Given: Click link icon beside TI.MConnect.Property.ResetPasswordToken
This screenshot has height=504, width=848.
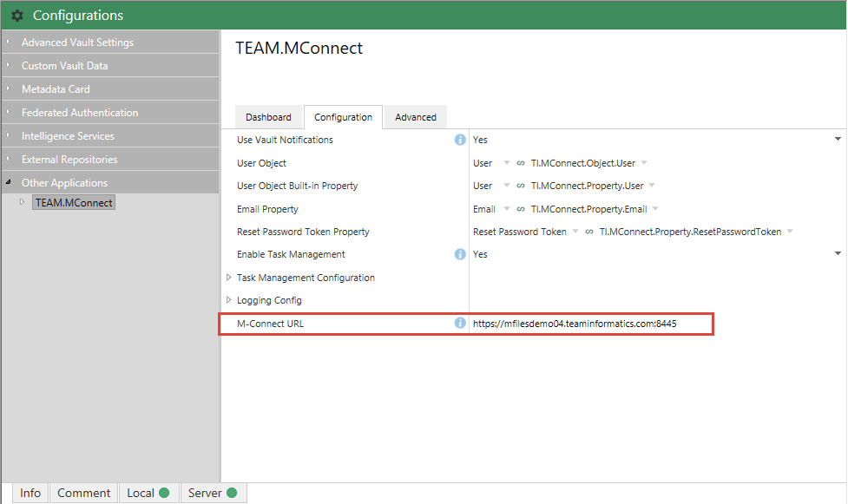Looking at the screenshot, I should point(589,232).
